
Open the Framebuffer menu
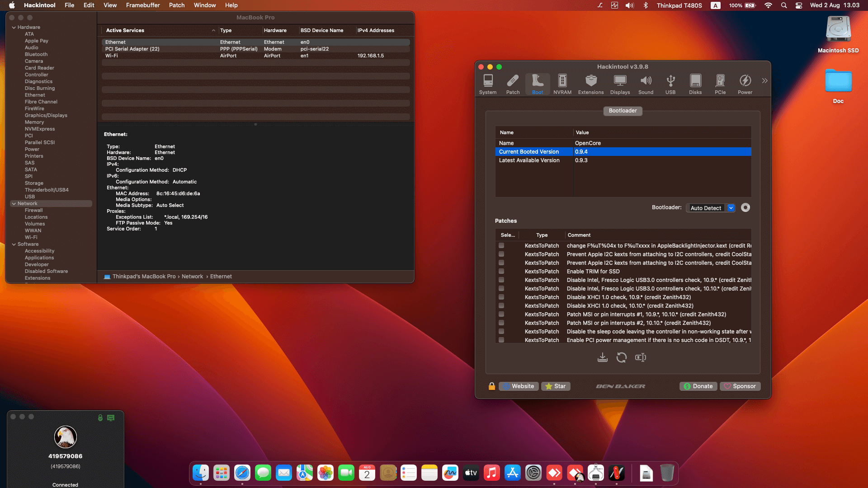143,5
